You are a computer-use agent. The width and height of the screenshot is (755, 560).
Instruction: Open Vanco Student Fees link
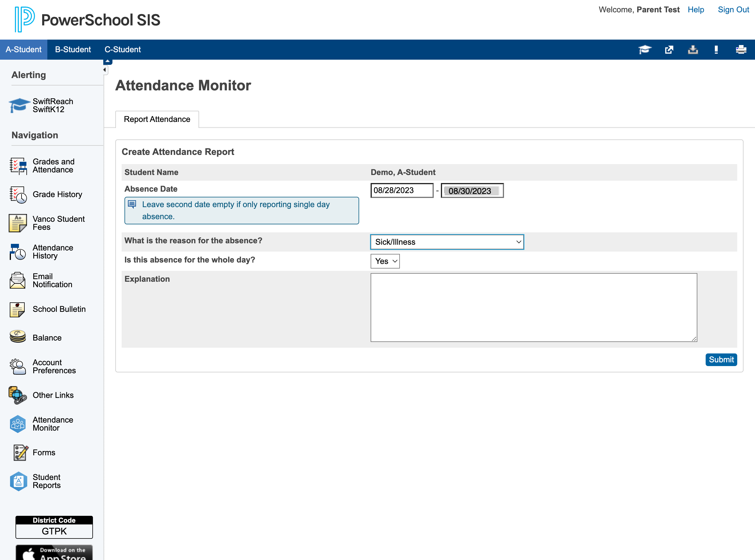[x=59, y=223]
